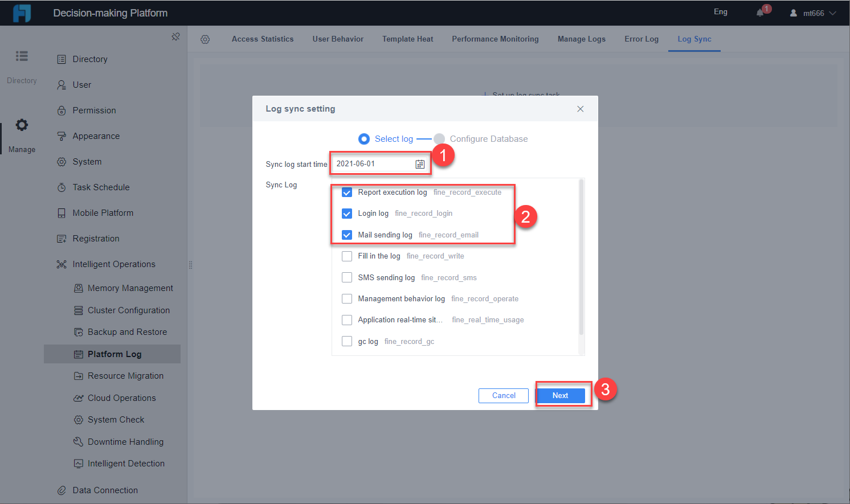
Task: Open the Manage Logs tab
Action: (x=582, y=39)
